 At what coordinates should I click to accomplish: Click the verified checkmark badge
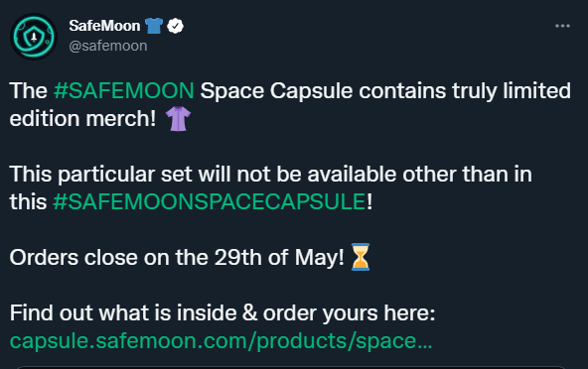(175, 26)
